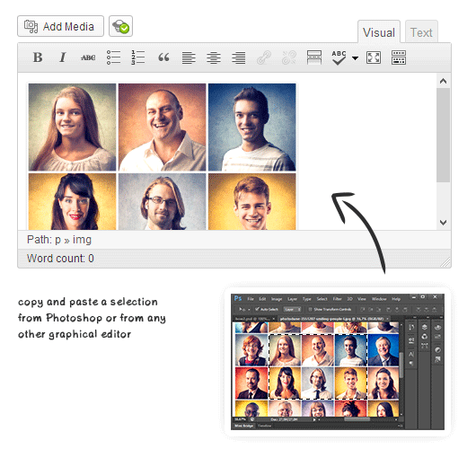Open spellchecker language dropdown arrow
Screen dimensions: 476x449
point(355,57)
